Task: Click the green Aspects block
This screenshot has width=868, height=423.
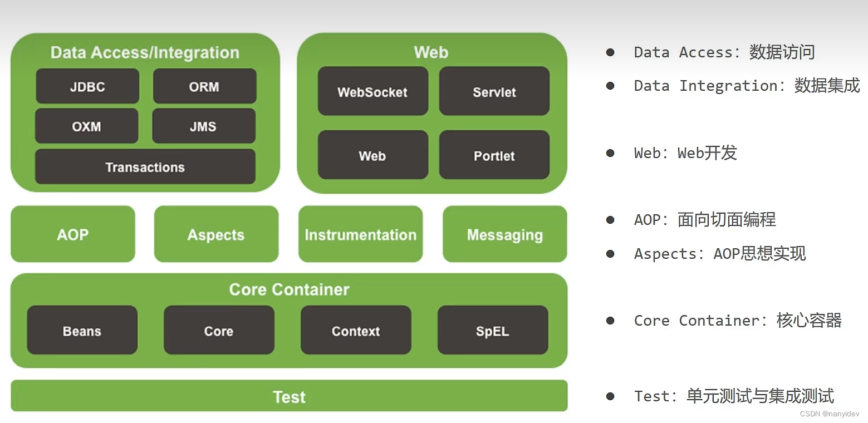Action: pos(216,234)
